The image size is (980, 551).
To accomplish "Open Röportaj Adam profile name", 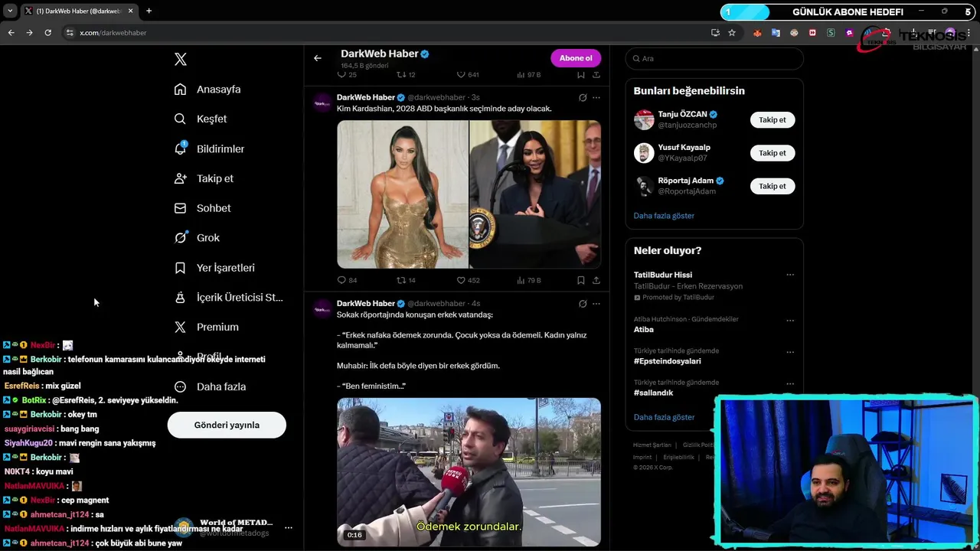I will point(685,181).
